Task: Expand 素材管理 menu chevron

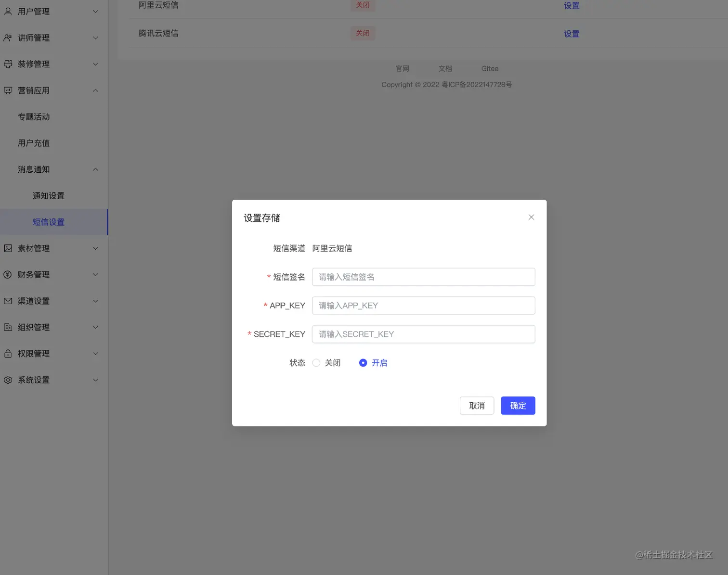Action: click(x=95, y=248)
